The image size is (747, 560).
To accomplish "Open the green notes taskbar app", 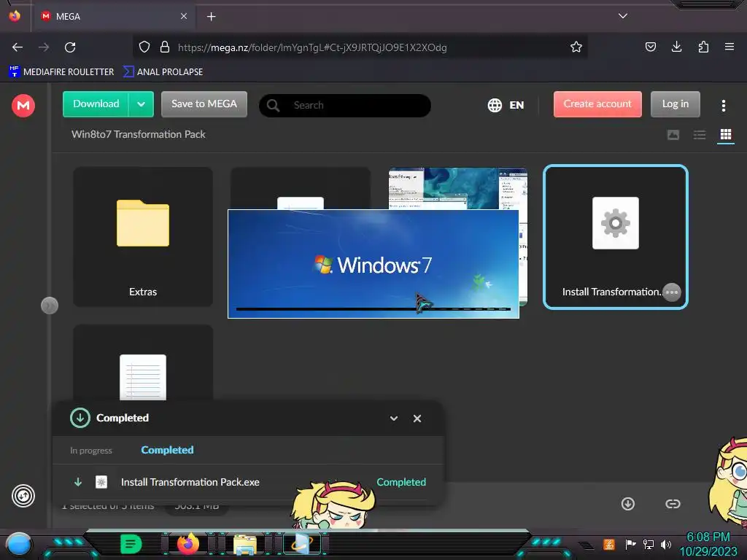I will (x=131, y=544).
